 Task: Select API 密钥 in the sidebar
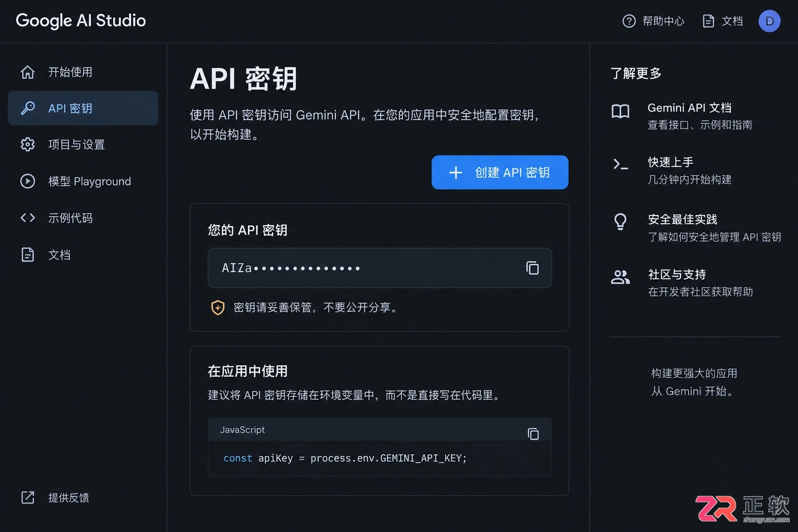83,108
